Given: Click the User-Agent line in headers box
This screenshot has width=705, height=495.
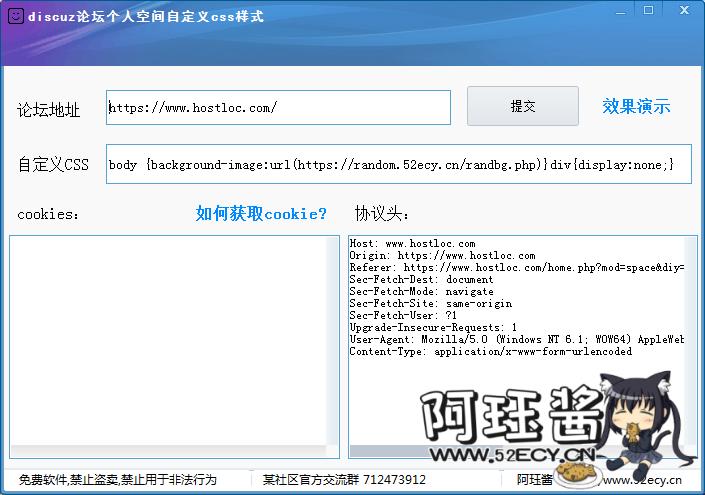Looking at the screenshot, I should [516, 340].
